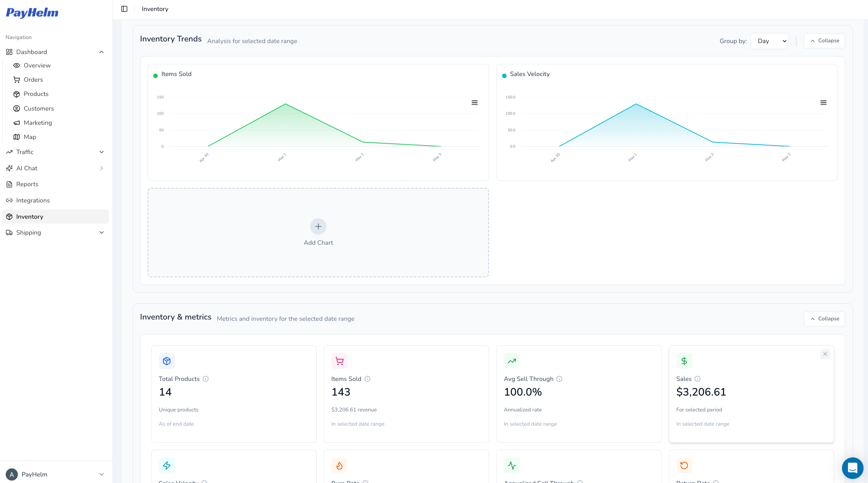Click the Total Products cube icon
The image size is (868, 483).
[x=167, y=361]
